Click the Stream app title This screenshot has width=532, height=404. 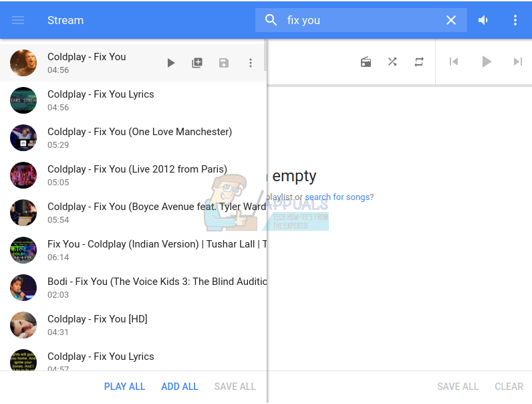coord(65,20)
